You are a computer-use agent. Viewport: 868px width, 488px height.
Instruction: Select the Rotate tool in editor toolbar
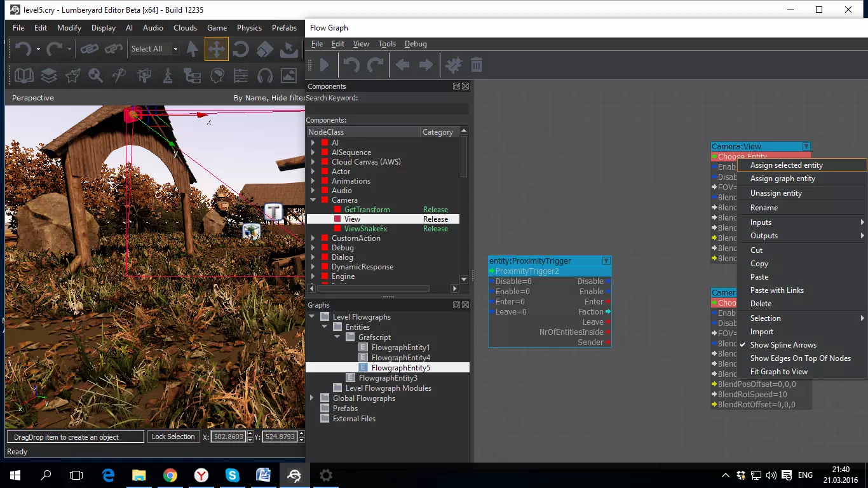[241, 49]
